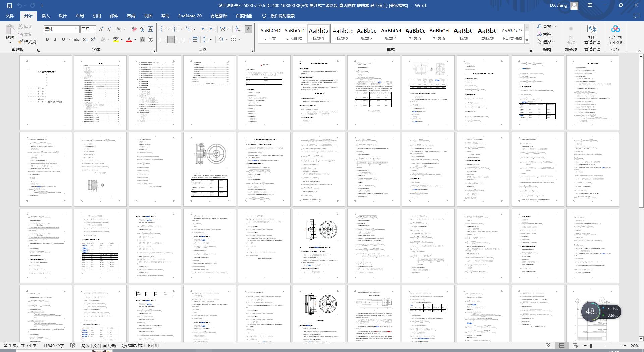Open ribbon display options in the title bar
Image resolution: width=644 pixels, height=352 pixels.
[590, 5]
